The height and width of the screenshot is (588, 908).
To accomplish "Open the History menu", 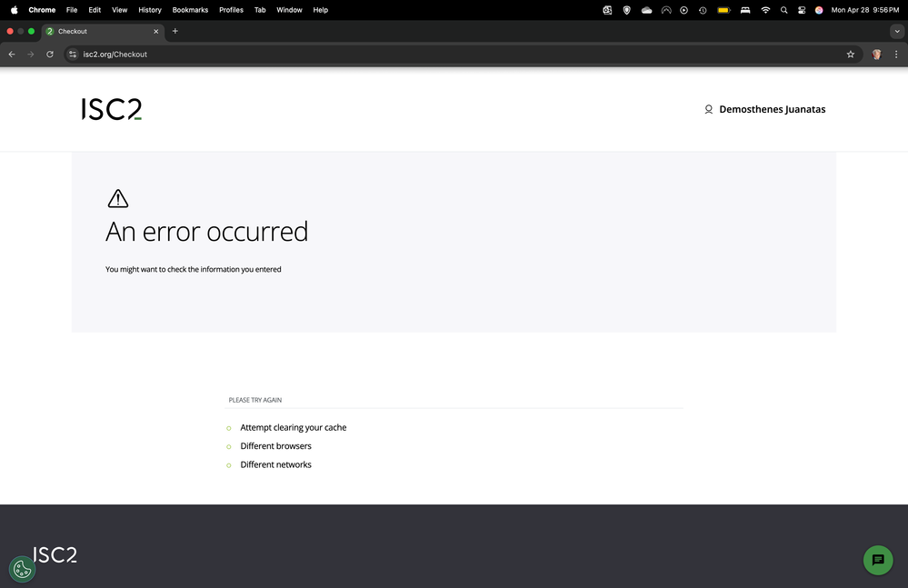I will point(149,10).
